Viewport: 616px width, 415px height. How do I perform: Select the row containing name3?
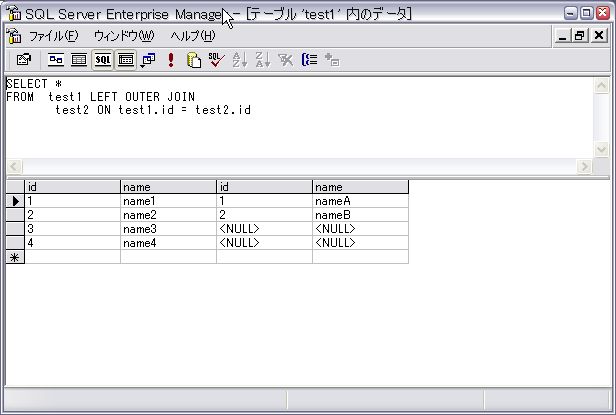(14, 229)
